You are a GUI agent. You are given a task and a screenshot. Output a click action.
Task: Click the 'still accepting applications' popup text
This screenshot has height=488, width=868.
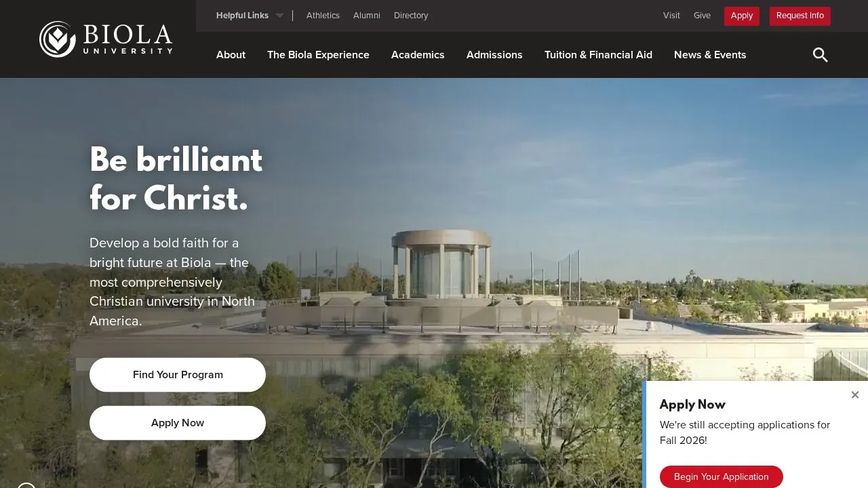(745, 432)
